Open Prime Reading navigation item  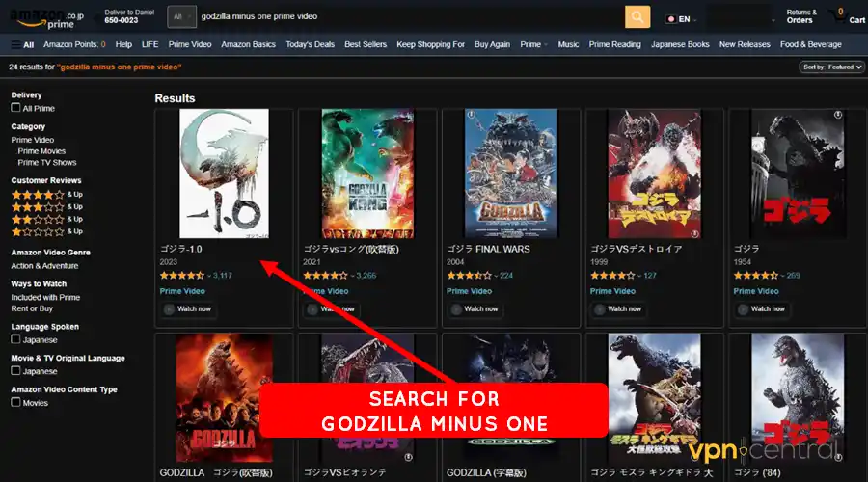coord(614,44)
